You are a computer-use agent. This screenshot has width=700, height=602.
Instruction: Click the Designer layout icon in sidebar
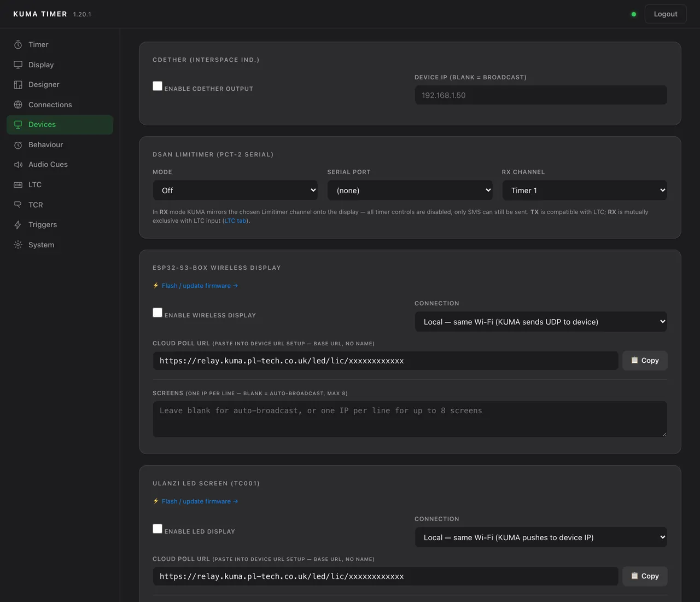coord(18,85)
